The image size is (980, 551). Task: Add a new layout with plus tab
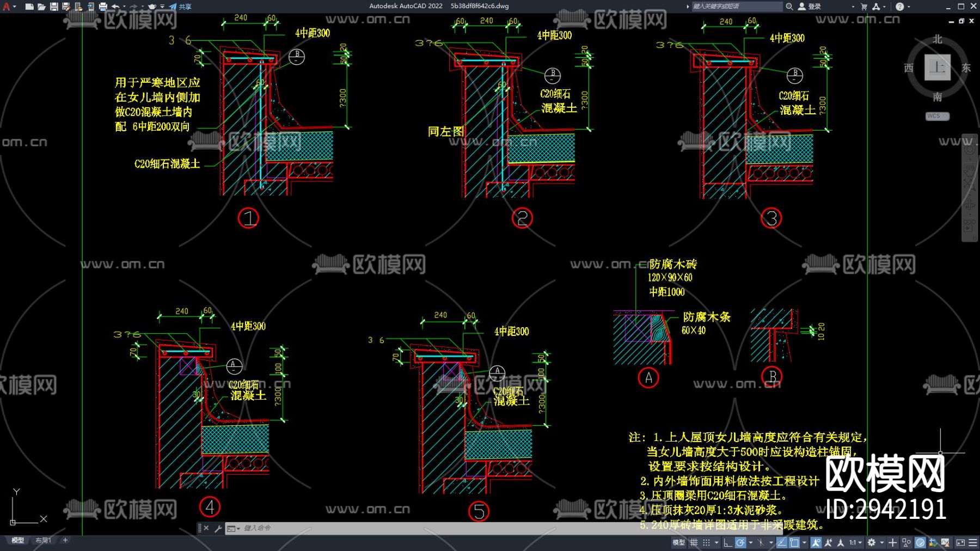tap(65, 541)
